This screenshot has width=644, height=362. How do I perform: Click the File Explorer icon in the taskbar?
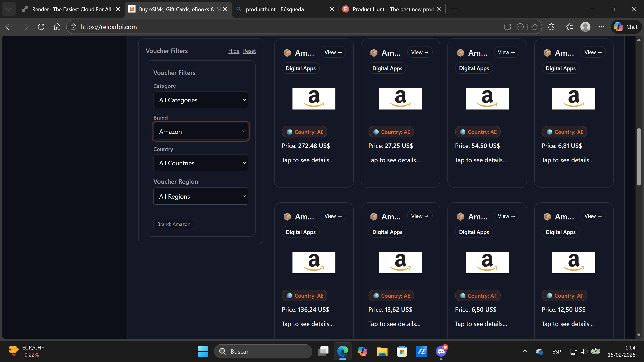pyautogui.click(x=382, y=351)
